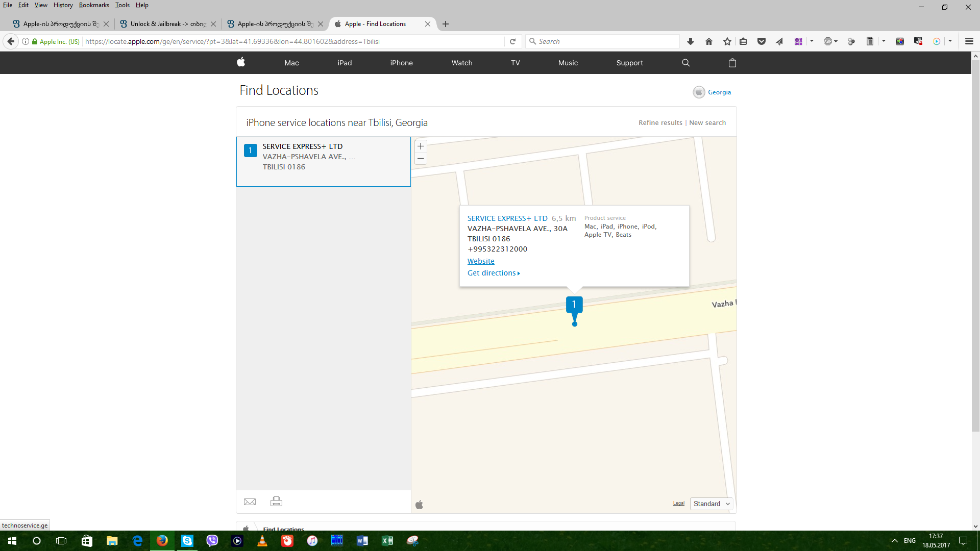Viewport: 980px width, 551px height.
Task: Click New search link
Action: coord(707,123)
